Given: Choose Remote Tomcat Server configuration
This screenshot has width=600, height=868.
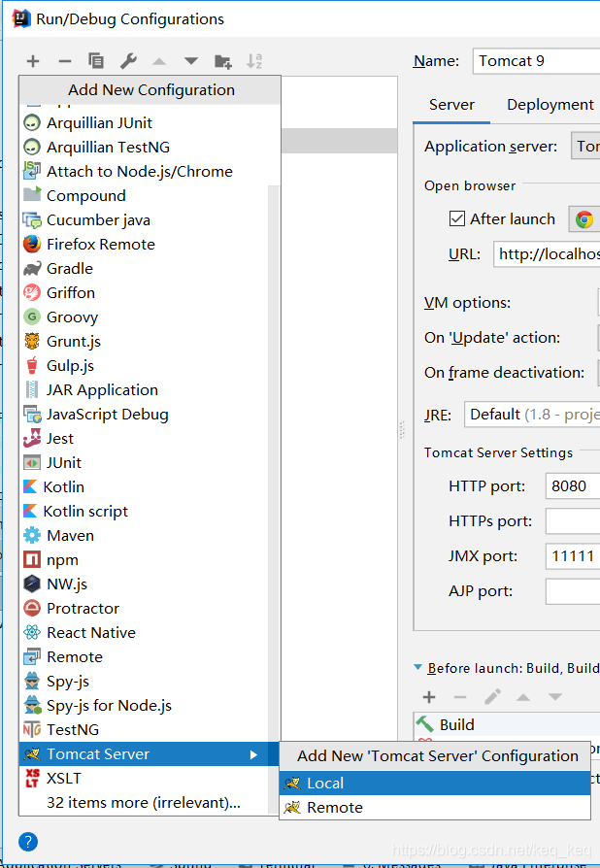Looking at the screenshot, I should (x=435, y=808).
